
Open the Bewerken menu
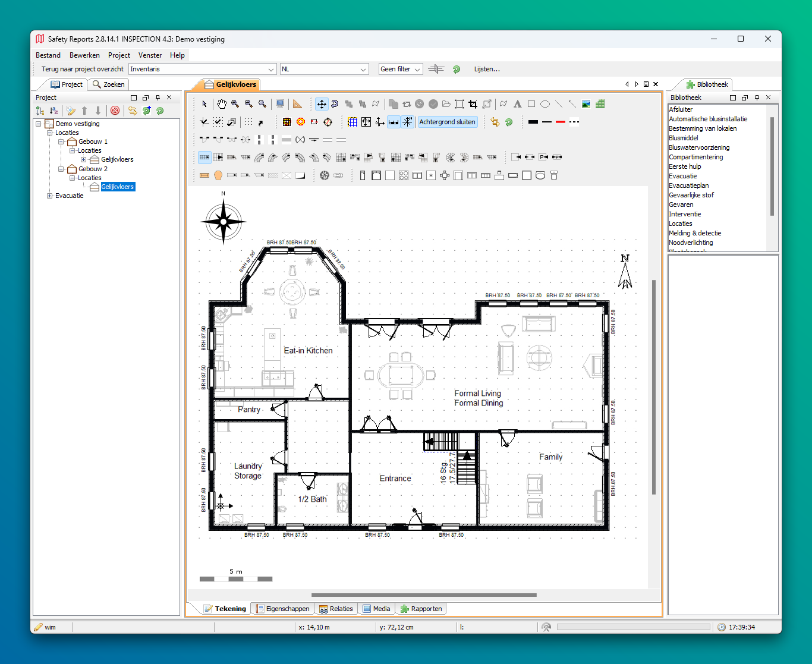(x=84, y=55)
